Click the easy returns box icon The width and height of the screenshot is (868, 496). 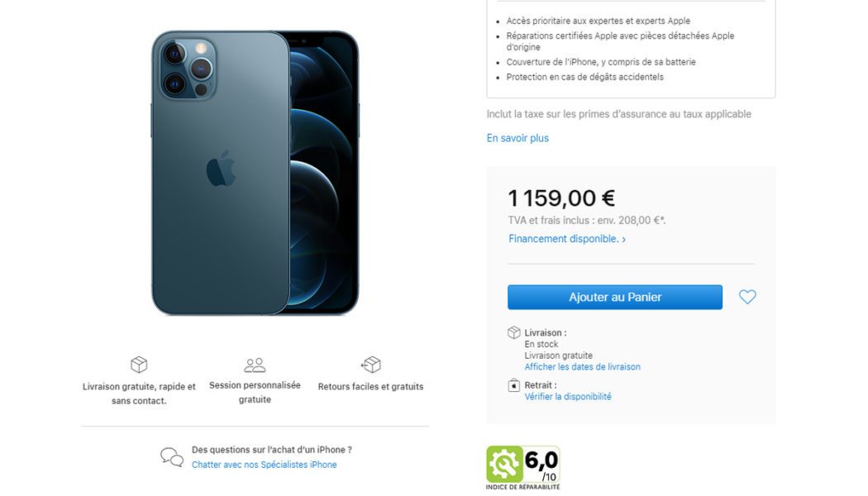coord(371,365)
